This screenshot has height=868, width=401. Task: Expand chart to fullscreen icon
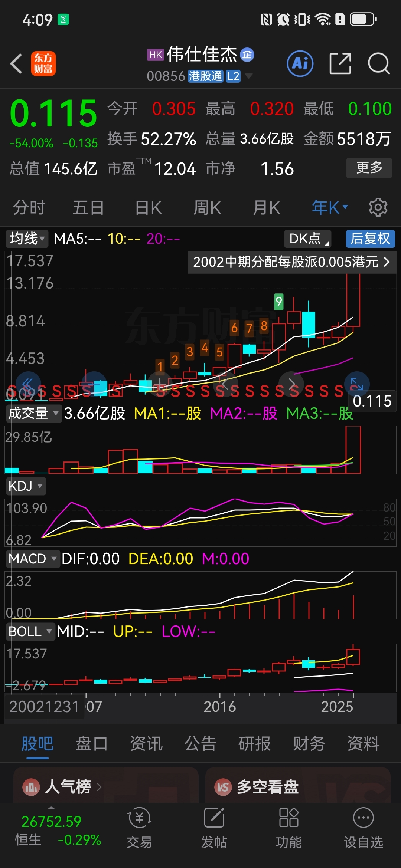coord(357,384)
